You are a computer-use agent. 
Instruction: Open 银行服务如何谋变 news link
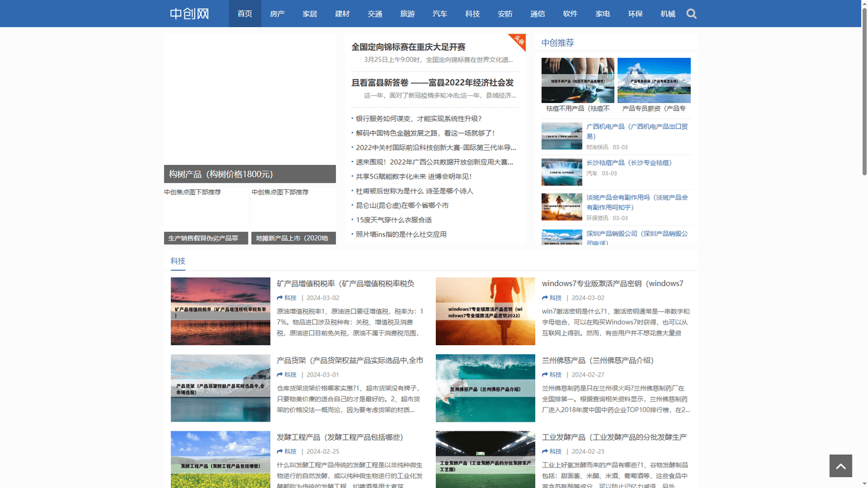(419, 119)
